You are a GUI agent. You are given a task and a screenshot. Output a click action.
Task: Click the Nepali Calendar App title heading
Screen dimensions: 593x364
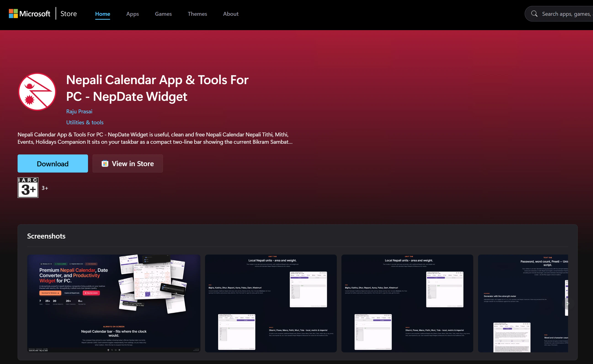tap(157, 88)
